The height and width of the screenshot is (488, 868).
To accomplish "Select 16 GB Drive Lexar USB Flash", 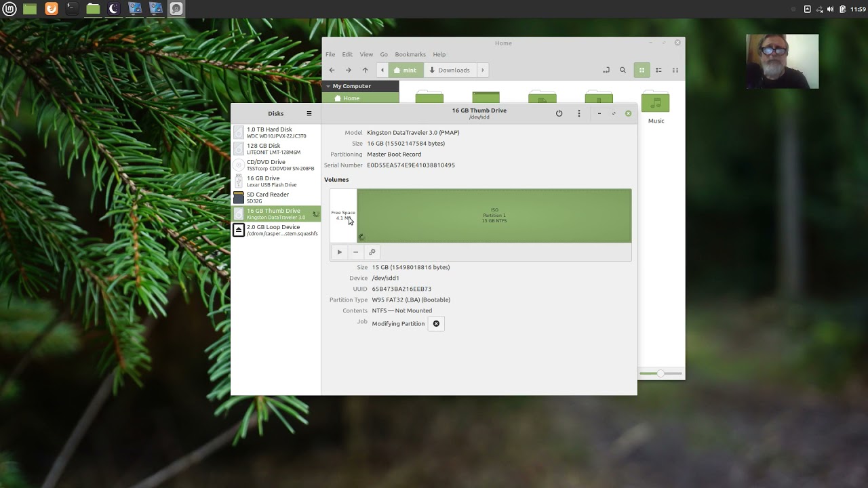I will point(276,181).
